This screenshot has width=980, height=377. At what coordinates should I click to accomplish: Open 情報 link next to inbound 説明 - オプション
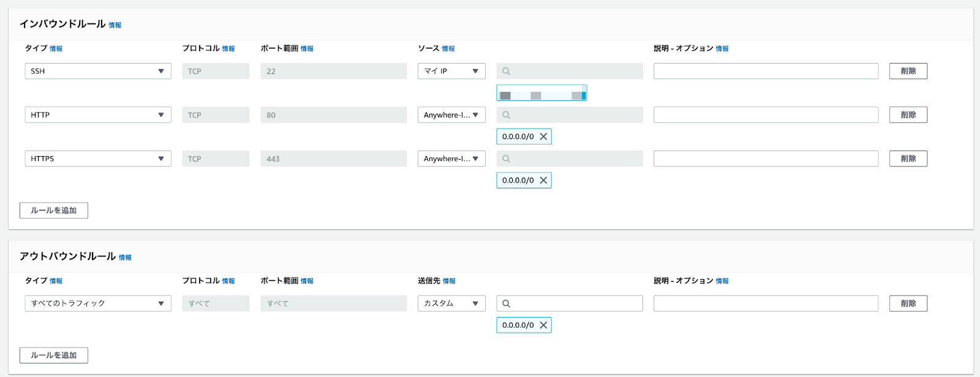pos(722,49)
